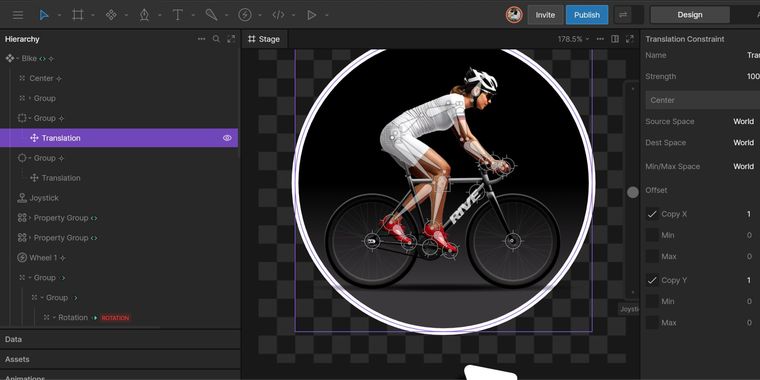Click the Copy X value field
This screenshot has height=380, width=760.
(749, 214)
